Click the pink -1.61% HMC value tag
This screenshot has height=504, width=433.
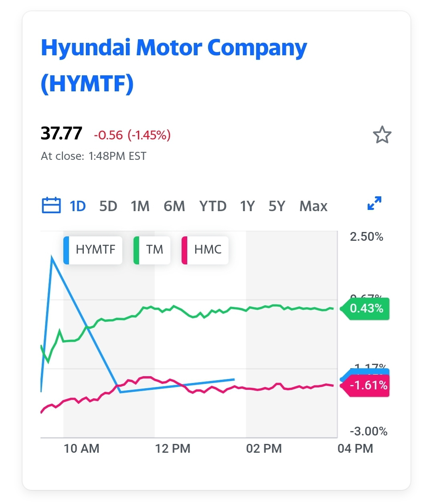[x=365, y=385]
